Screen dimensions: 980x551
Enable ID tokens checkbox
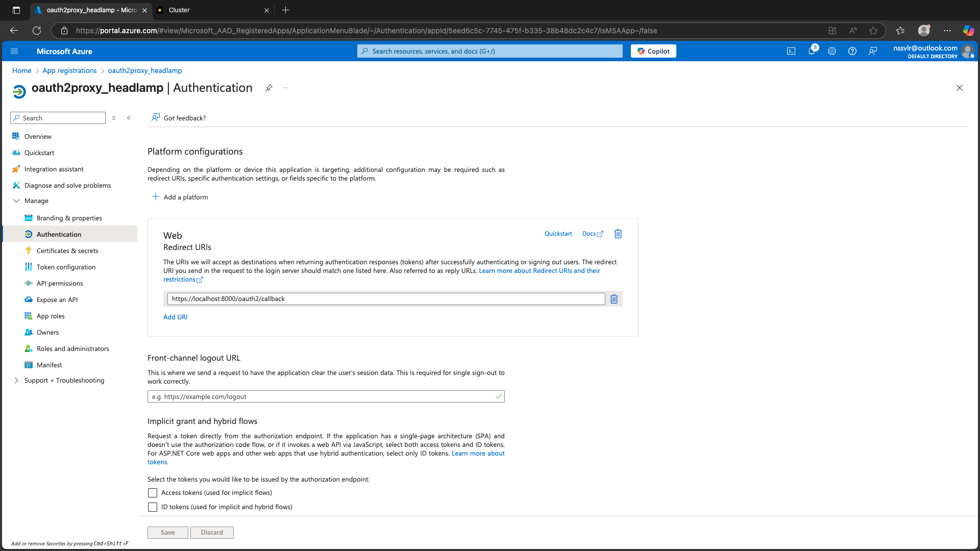click(152, 507)
